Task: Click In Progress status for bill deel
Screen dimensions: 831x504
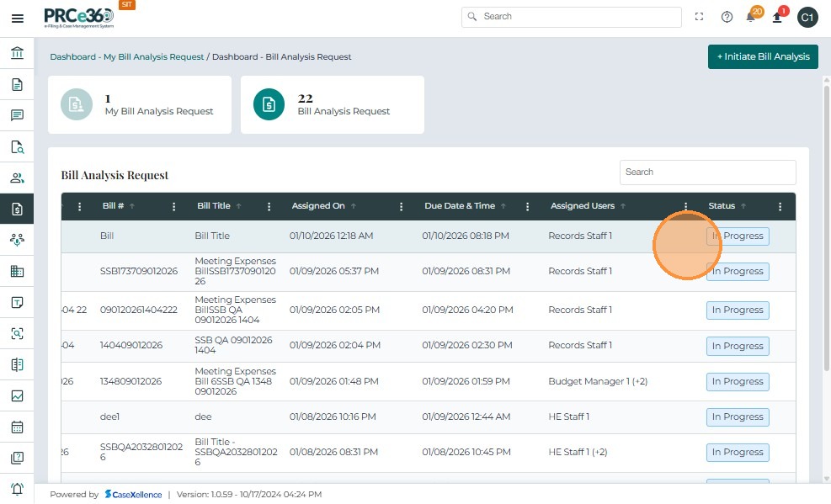Action: 738,416
